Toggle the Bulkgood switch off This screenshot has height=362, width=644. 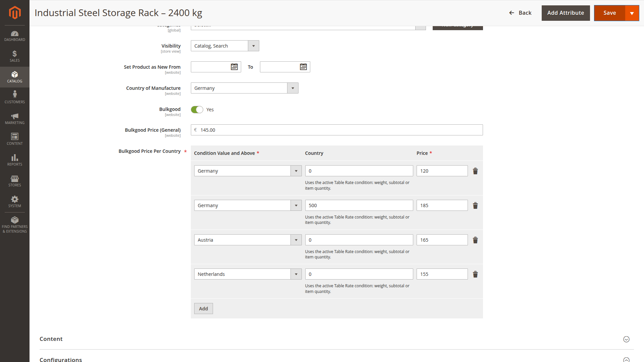(x=197, y=110)
